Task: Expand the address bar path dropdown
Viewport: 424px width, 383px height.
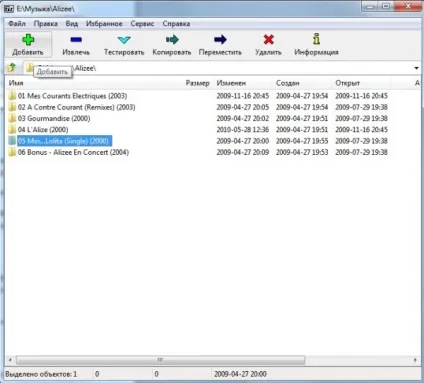Action: (416, 68)
